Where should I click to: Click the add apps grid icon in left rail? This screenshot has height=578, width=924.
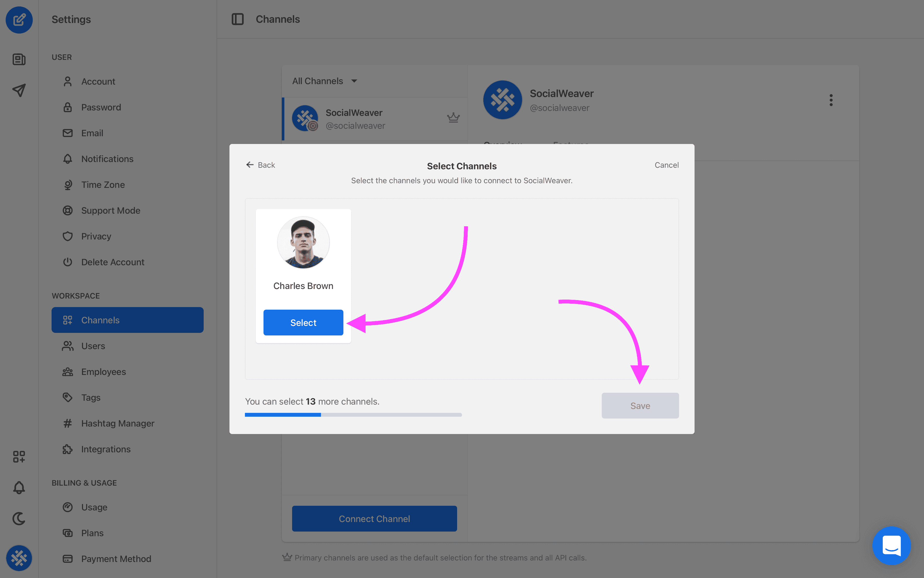pos(19,456)
